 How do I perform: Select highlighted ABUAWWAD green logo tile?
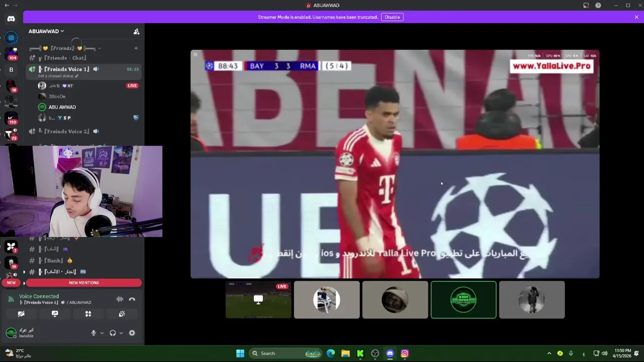point(463,300)
